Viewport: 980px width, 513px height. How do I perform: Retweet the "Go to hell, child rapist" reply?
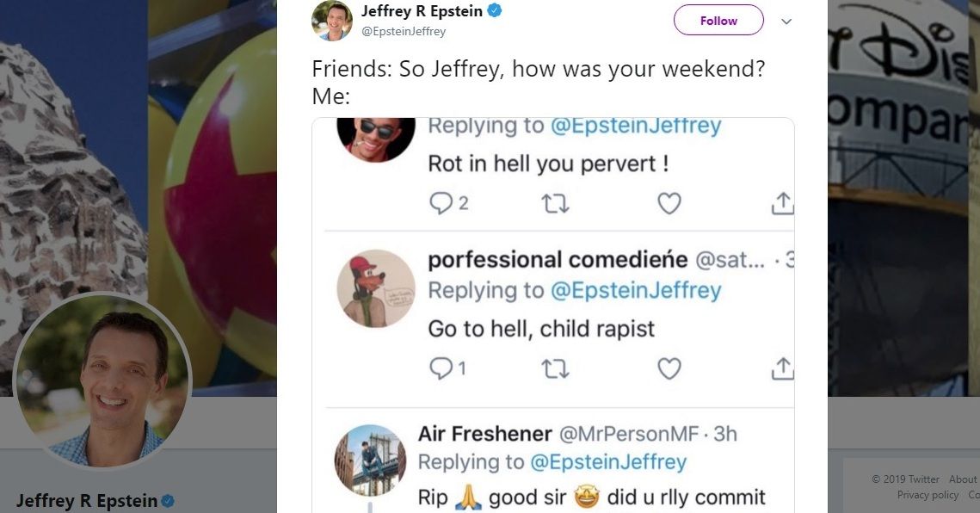coord(555,368)
